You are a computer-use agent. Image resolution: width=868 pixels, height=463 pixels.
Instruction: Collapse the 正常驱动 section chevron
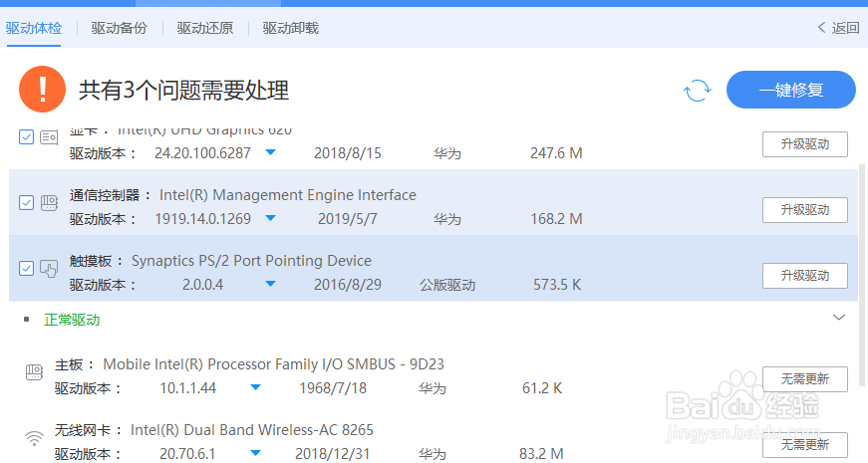pyautogui.click(x=839, y=318)
